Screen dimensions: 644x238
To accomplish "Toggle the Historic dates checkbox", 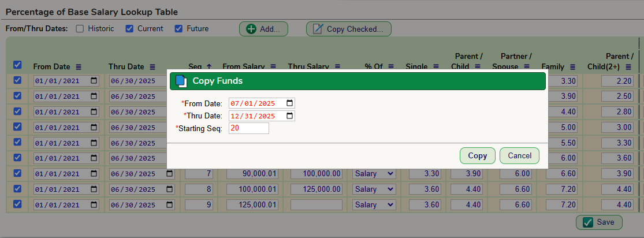I will coord(80,29).
